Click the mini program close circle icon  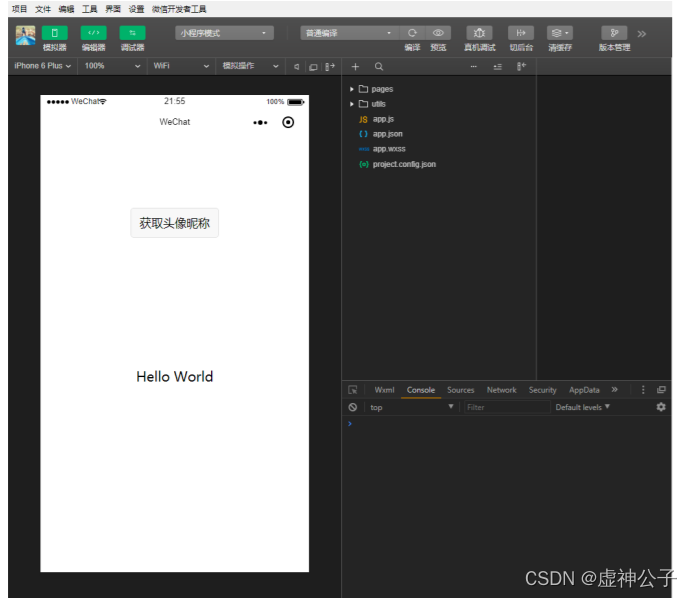coord(288,122)
